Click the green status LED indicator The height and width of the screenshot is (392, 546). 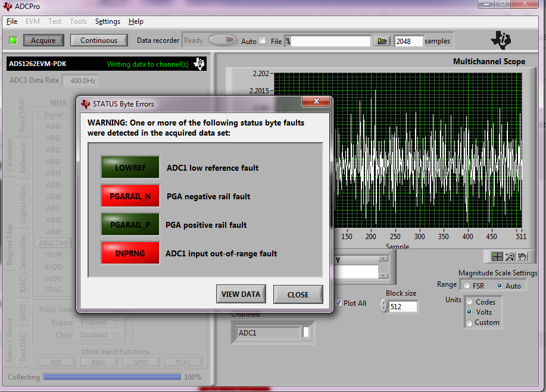(13, 40)
